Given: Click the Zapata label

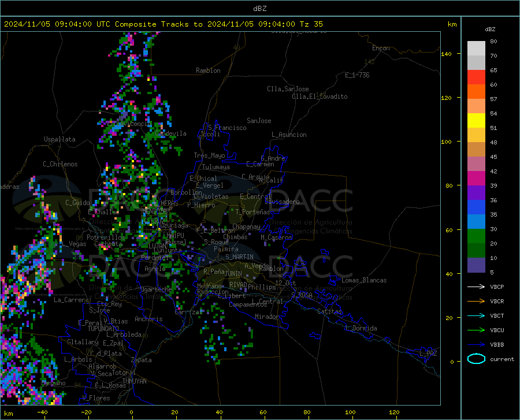Looking at the screenshot, I should pos(142,360).
